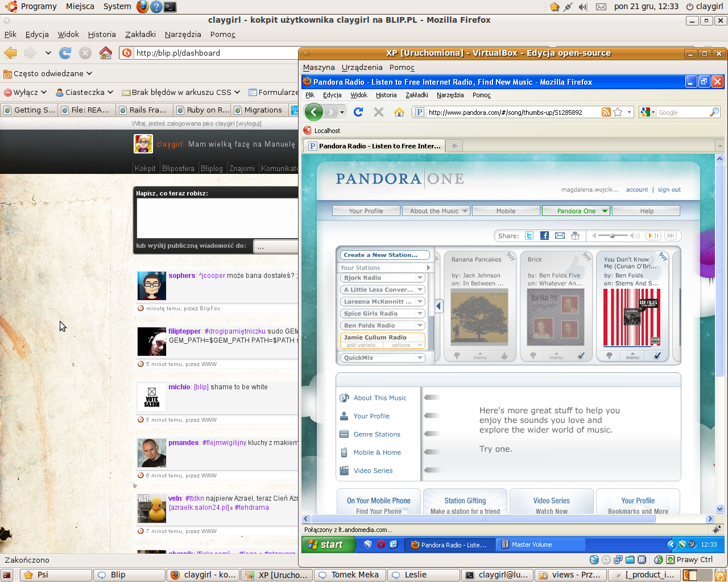Image resolution: width=728 pixels, height=582 pixels.
Task: Thumbs up the Banana Pancakes song
Action: pos(504,356)
